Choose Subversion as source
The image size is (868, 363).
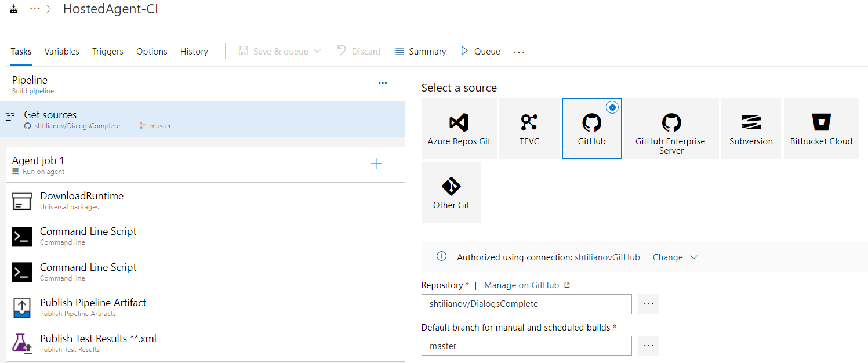[751, 129]
